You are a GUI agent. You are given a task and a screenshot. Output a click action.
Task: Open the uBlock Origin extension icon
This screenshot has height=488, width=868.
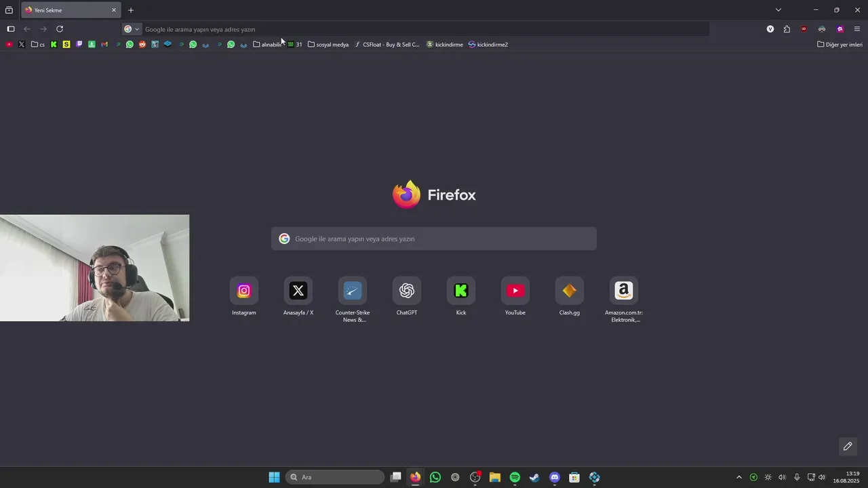click(804, 29)
